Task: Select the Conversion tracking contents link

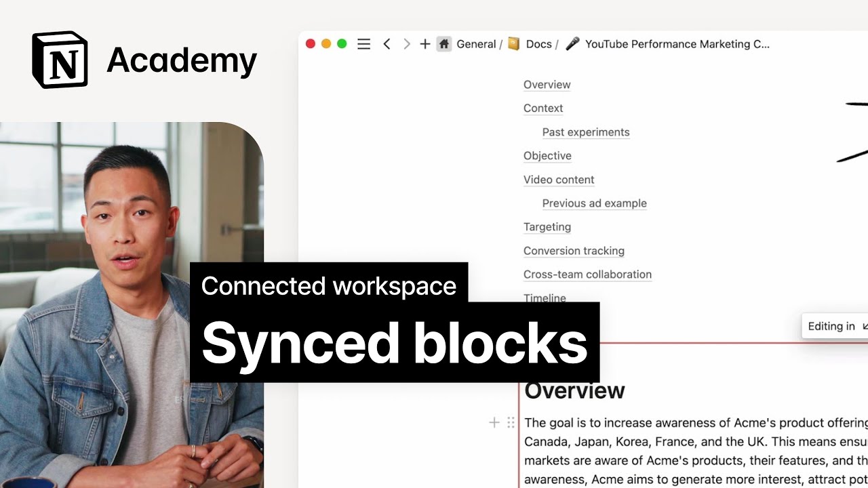Action: pos(574,251)
